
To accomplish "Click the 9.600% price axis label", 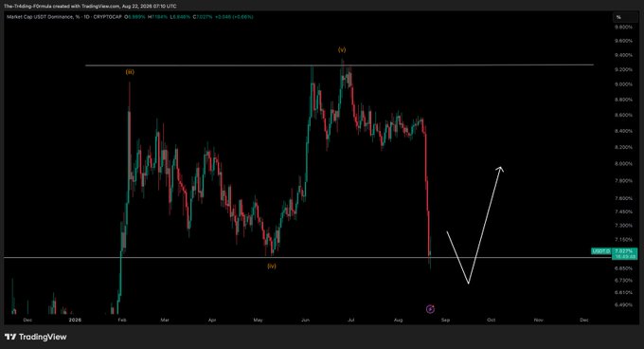I will coord(623,41).
